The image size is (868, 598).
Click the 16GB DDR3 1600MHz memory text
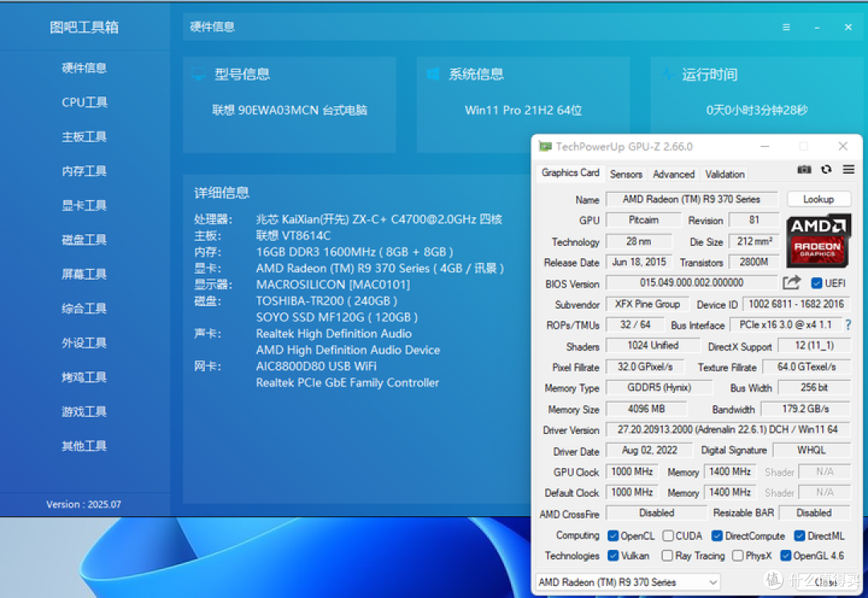(x=354, y=252)
